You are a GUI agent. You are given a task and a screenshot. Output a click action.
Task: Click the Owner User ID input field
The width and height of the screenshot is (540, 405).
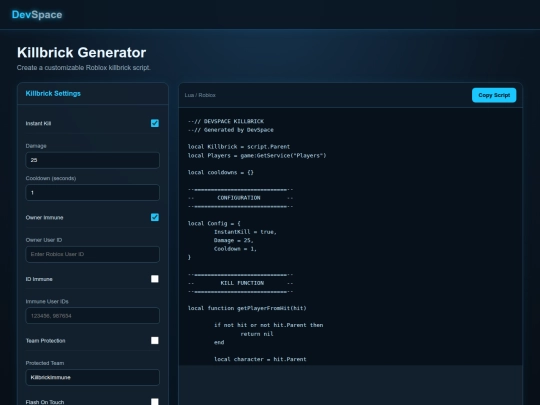click(x=93, y=254)
